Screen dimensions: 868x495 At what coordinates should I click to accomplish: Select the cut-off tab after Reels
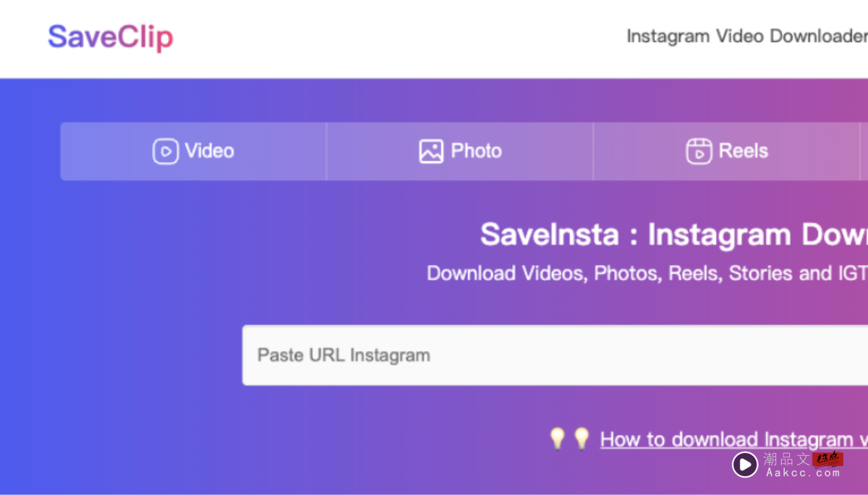pos(864,151)
